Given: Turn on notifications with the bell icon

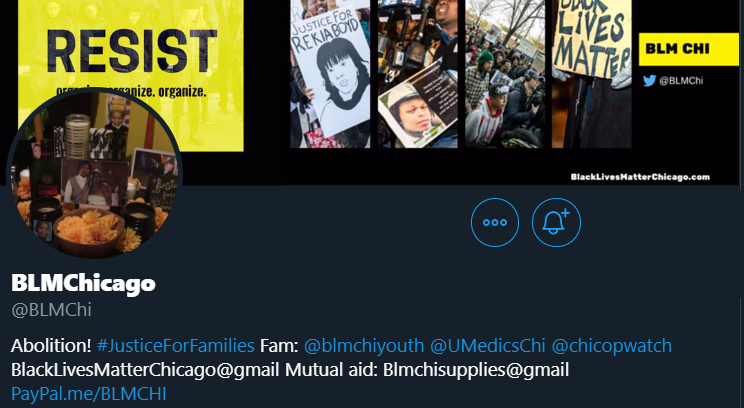Looking at the screenshot, I should click(556, 223).
